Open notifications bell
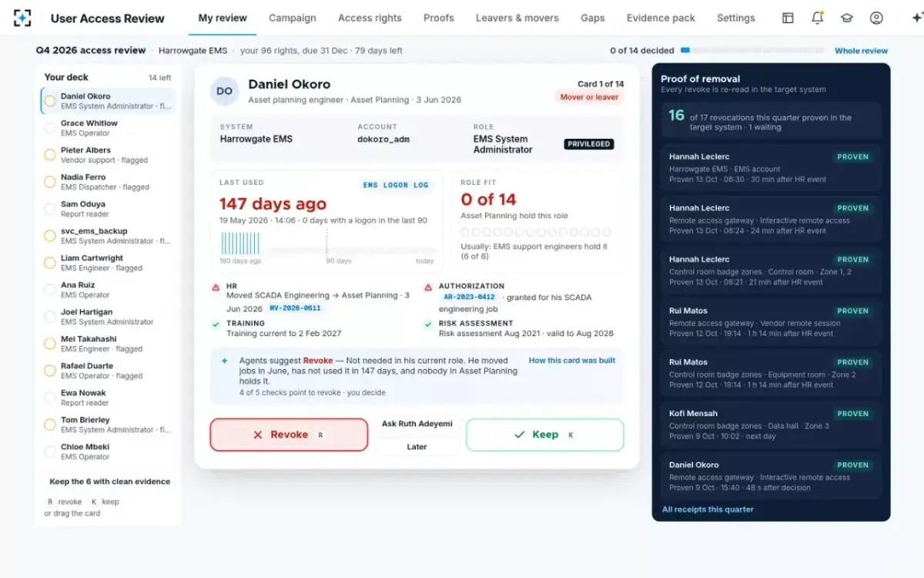 pos(818,18)
